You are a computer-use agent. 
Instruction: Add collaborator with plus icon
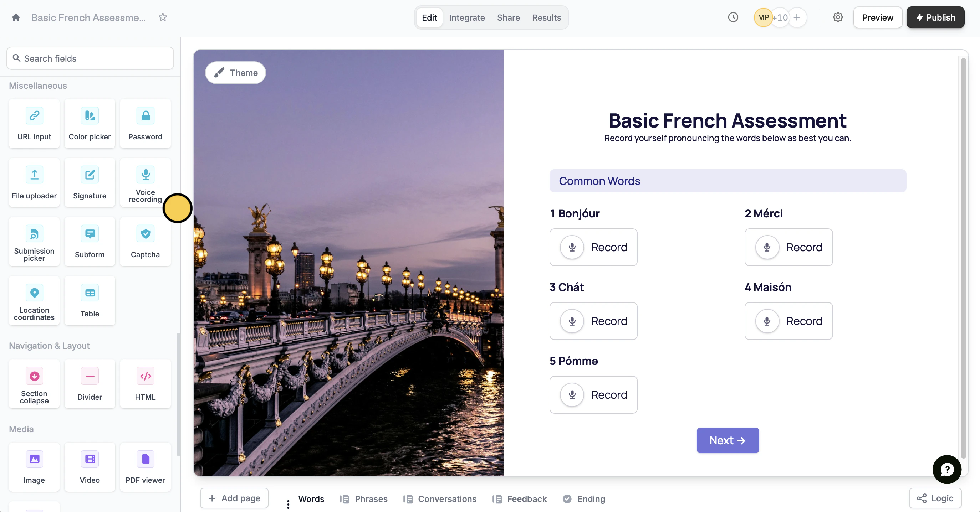[x=797, y=17]
